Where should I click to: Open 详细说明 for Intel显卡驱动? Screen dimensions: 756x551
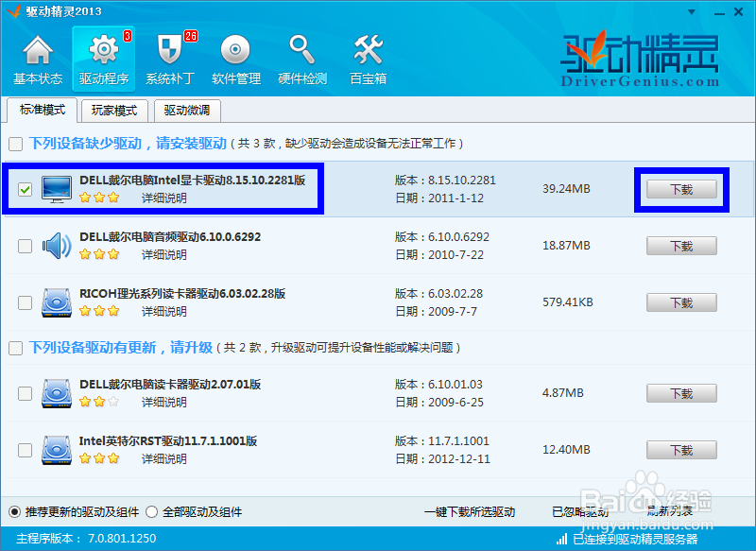(163, 198)
